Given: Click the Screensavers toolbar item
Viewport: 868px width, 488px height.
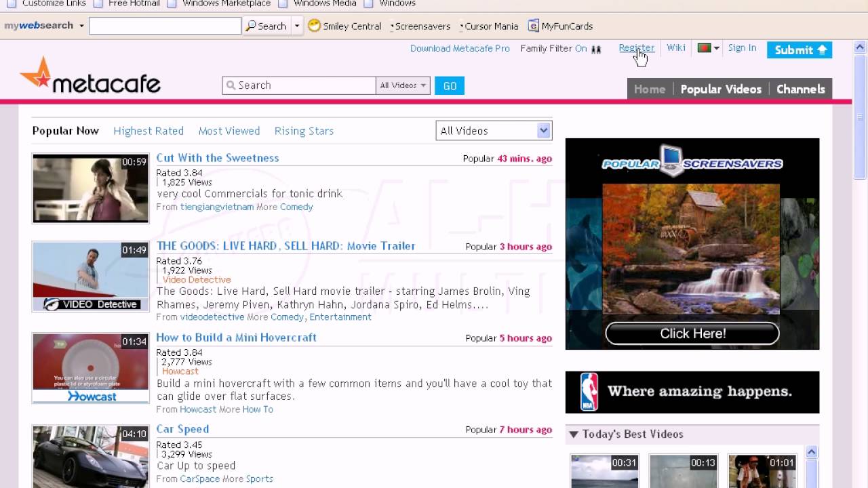Looking at the screenshot, I should pos(420,26).
